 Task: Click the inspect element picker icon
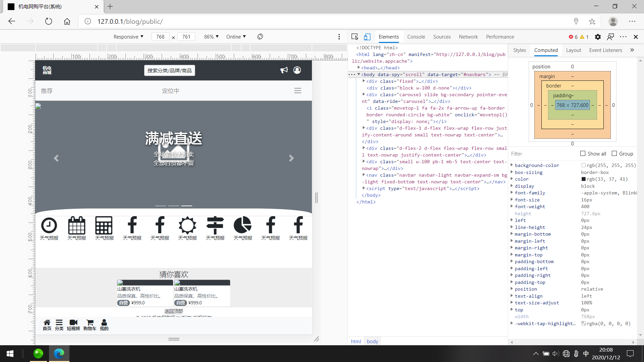pos(355,37)
